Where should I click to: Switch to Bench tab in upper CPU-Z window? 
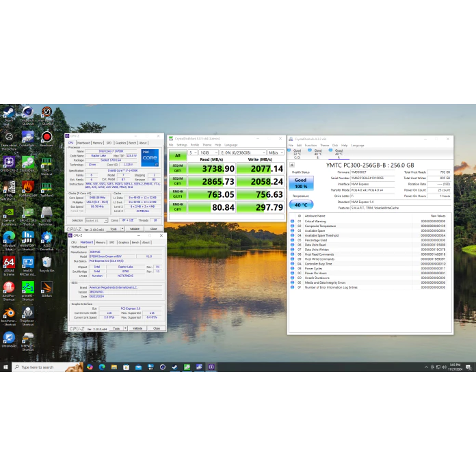pos(133,143)
